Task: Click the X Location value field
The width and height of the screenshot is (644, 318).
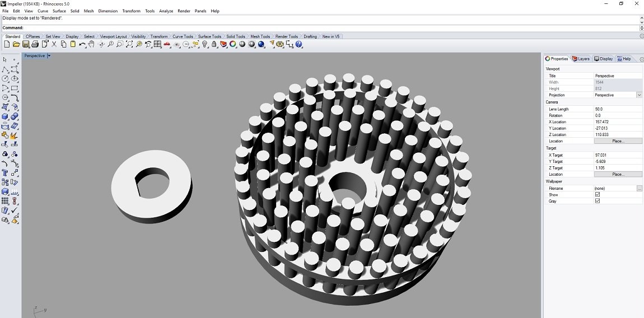Action: coord(618,122)
